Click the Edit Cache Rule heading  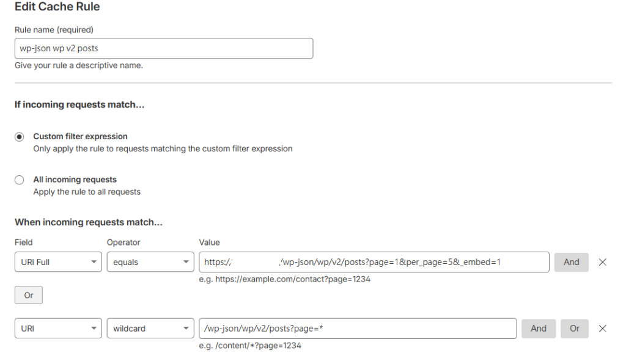(57, 7)
